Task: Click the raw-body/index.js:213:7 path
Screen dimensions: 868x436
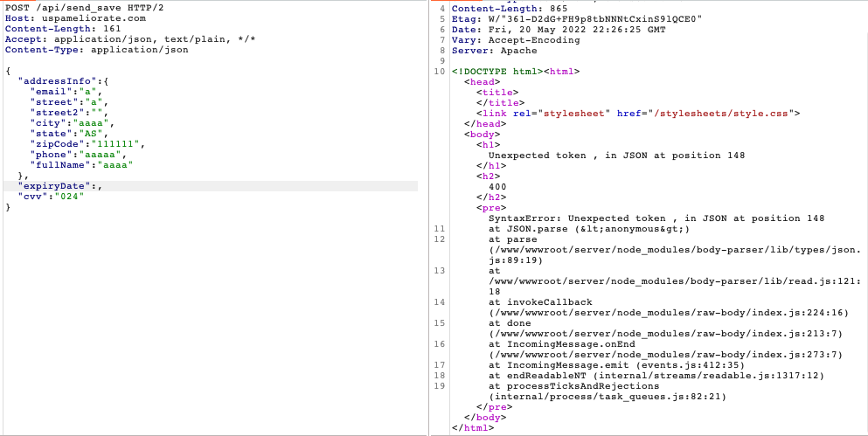Action: 665,334
